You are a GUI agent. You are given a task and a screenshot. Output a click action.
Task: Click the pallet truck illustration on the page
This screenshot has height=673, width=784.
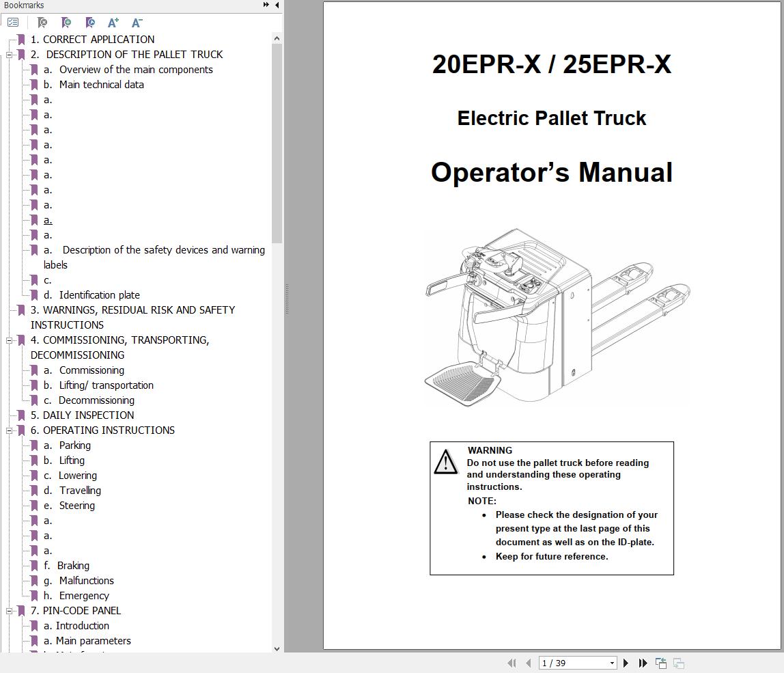(557, 317)
